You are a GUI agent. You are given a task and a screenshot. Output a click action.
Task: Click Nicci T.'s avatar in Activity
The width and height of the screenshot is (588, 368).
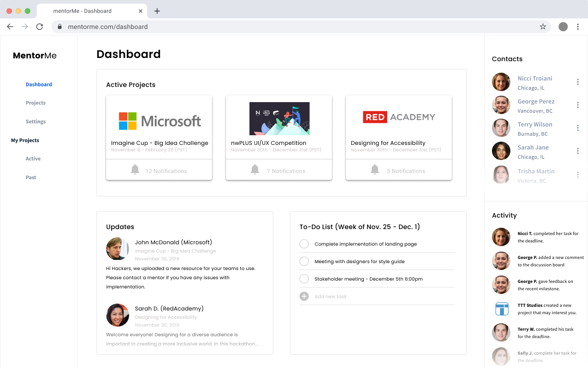click(501, 237)
